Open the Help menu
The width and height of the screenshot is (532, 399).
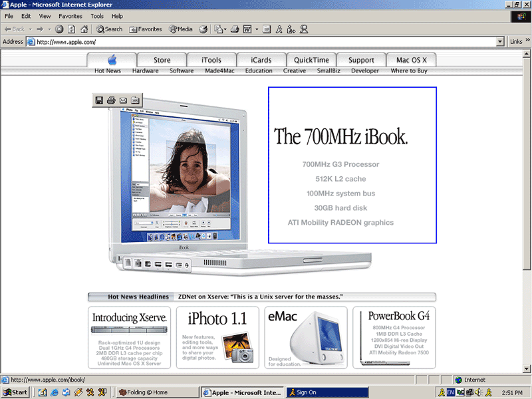tap(117, 16)
